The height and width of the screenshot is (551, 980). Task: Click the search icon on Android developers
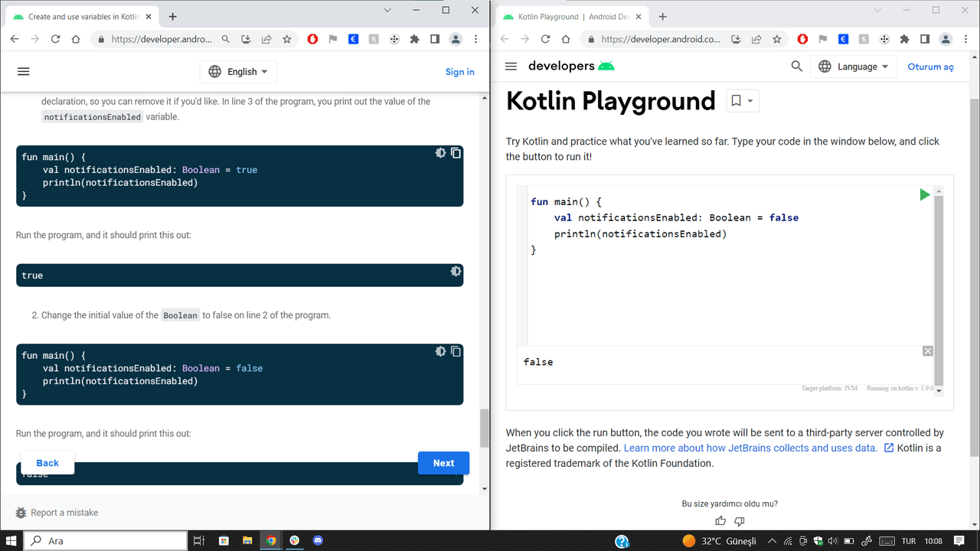point(796,67)
